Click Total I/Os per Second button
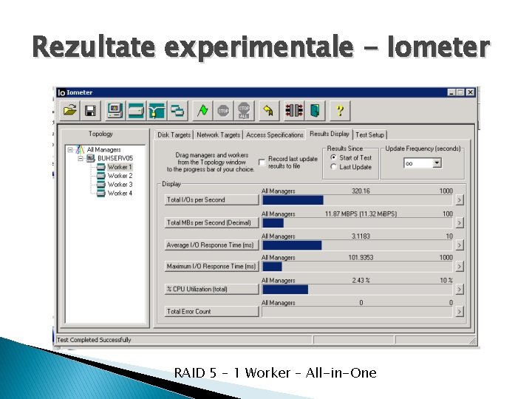The width and height of the screenshot is (532, 399). click(211, 199)
